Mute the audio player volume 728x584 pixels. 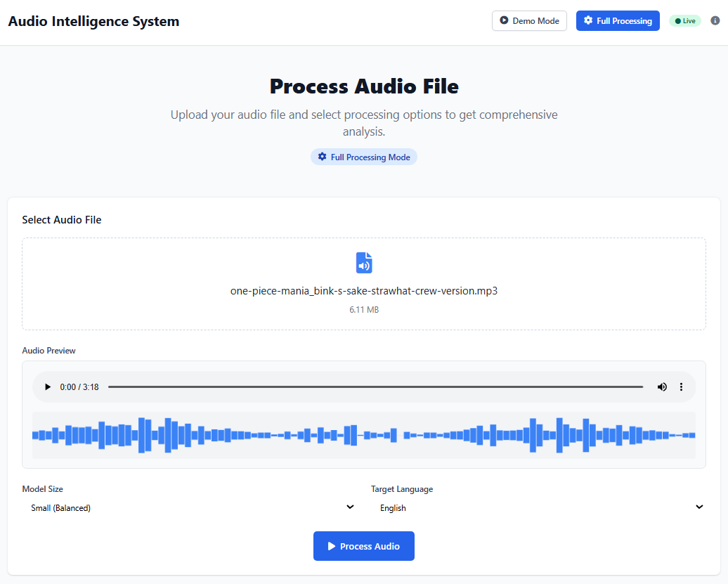[662, 387]
